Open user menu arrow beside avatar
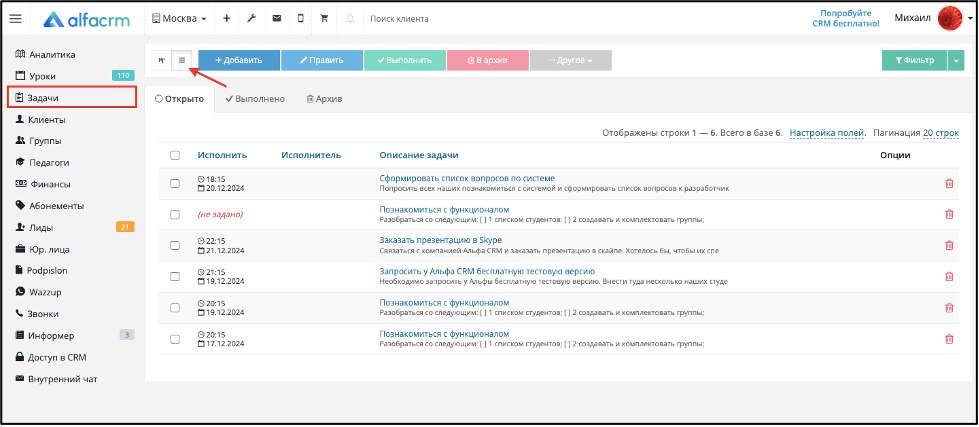979x427 pixels. [970, 19]
